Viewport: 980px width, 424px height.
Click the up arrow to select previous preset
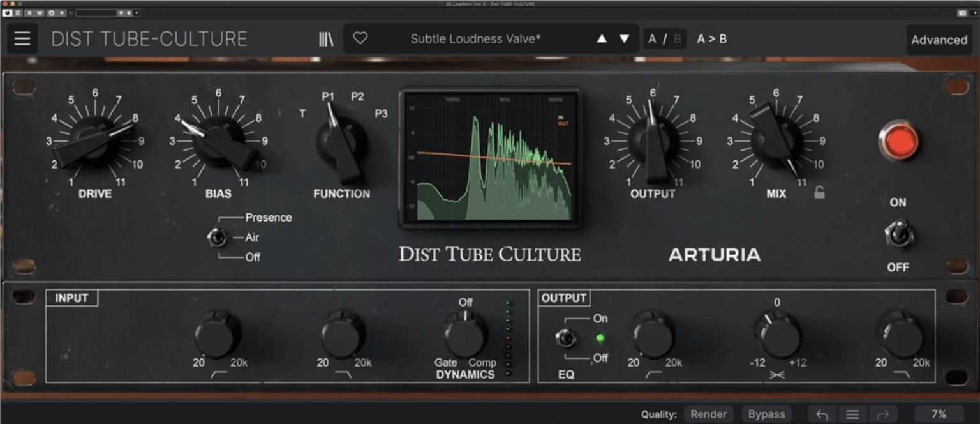tap(601, 38)
